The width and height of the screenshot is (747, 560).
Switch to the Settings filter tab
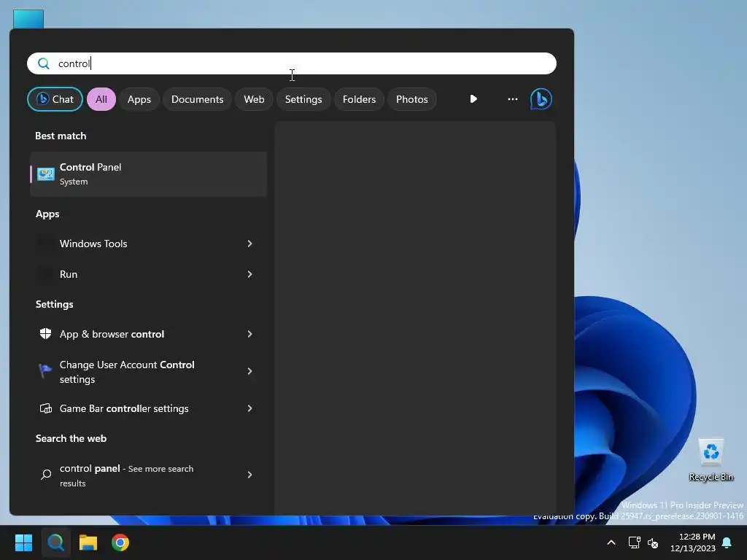tap(303, 99)
